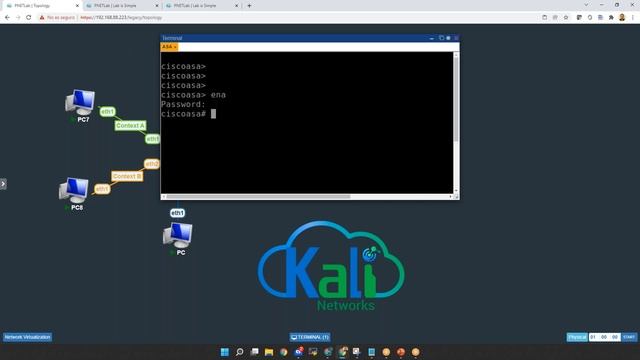Go forward in the browser
Image resolution: width=640 pixels, height=360 pixels.
click(x=18, y=18)
